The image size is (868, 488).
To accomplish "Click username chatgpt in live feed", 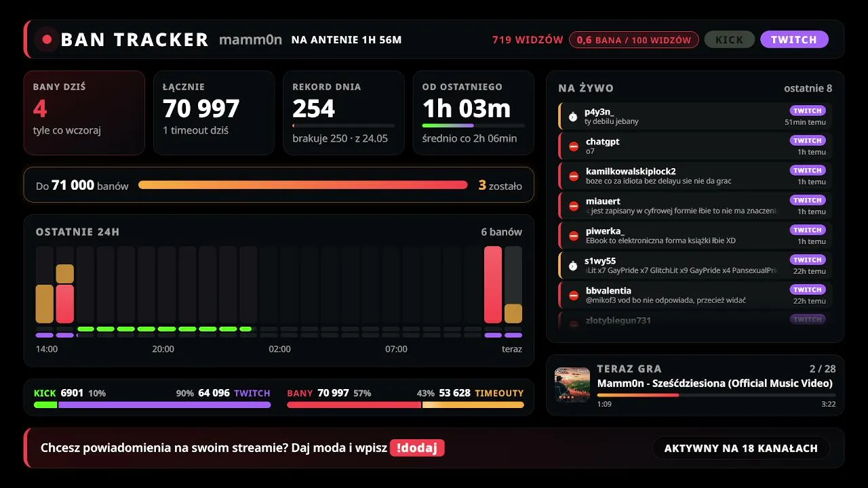I will tap(603, 142).
